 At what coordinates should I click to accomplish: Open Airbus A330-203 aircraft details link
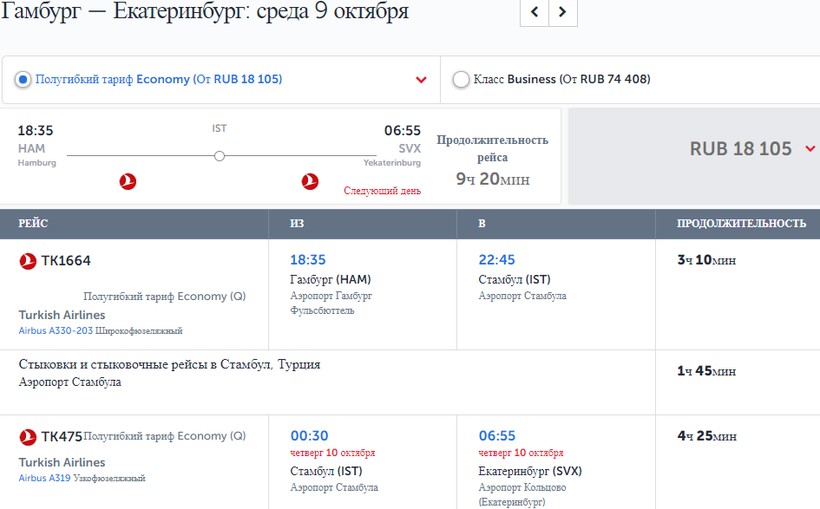coord(57,330)
